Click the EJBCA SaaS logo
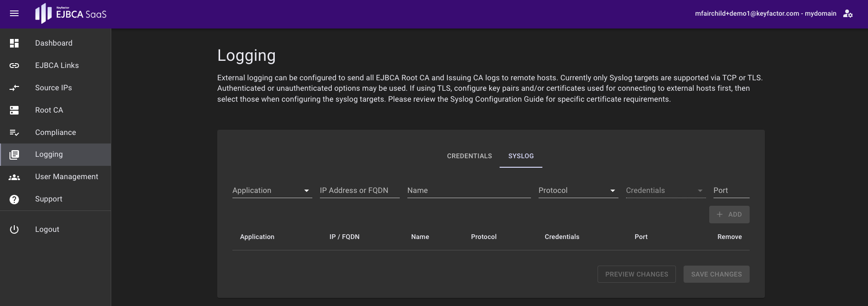The height and width of the screenshot is (306, 868). tap(71, 14)
